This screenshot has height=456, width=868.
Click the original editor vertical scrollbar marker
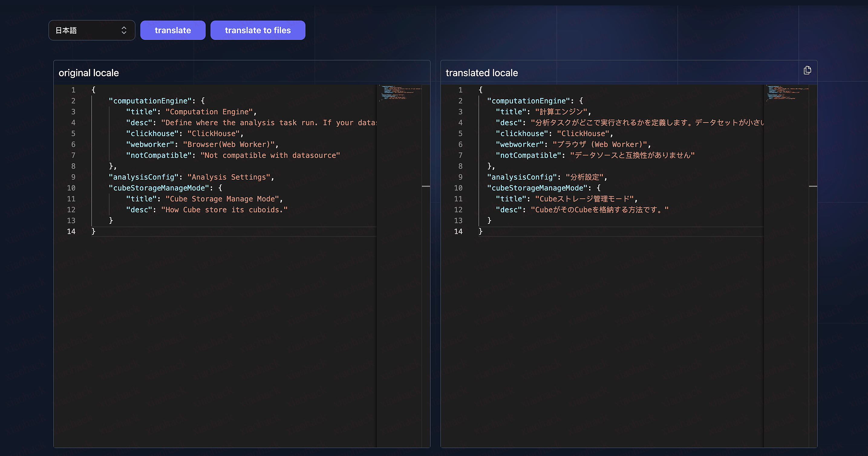[426, 186]
